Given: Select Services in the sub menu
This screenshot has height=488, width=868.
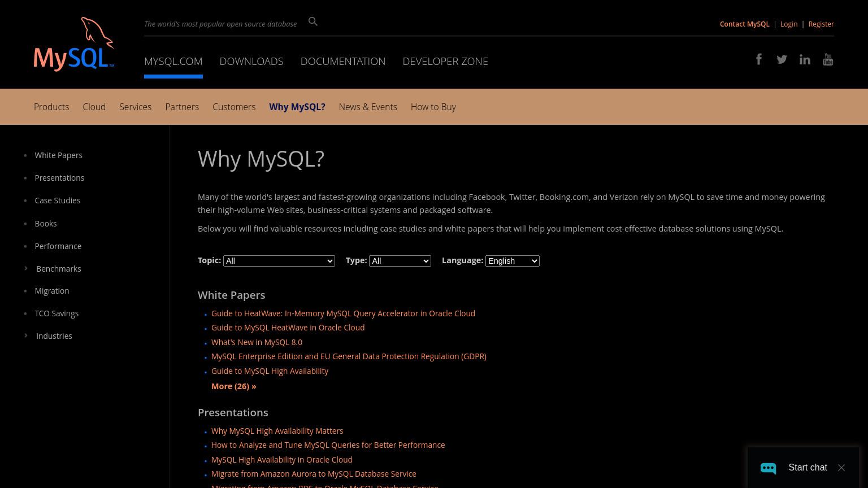Looking at the screenshot, I should 136,107.
